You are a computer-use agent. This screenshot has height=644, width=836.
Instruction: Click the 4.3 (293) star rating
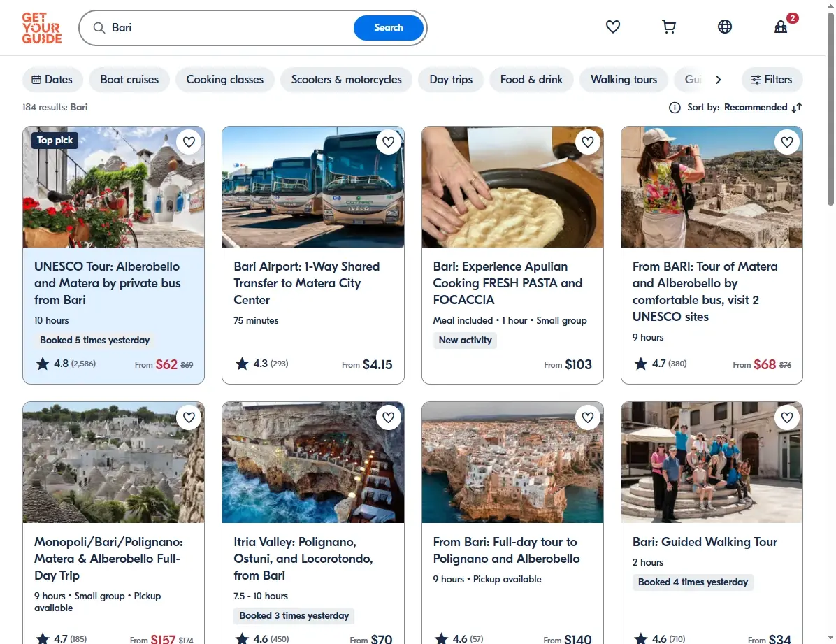click(261, 364)
